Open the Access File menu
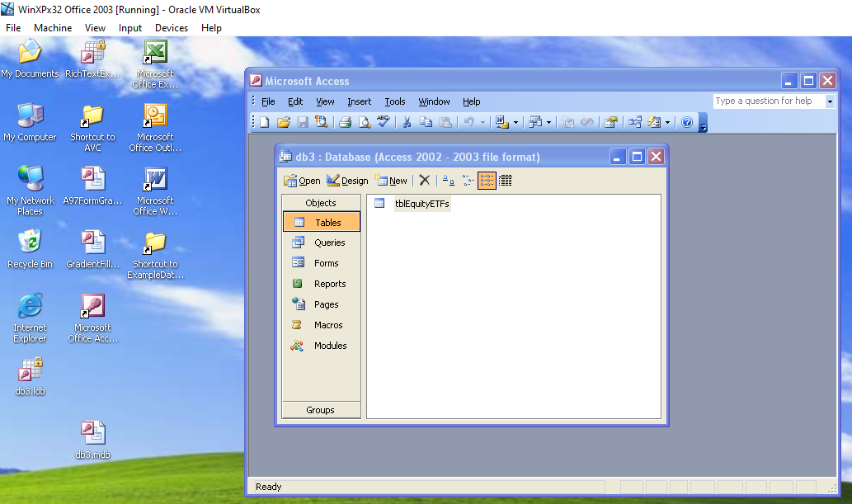Viewport: 852px width, 504px height. click(268, 101)
